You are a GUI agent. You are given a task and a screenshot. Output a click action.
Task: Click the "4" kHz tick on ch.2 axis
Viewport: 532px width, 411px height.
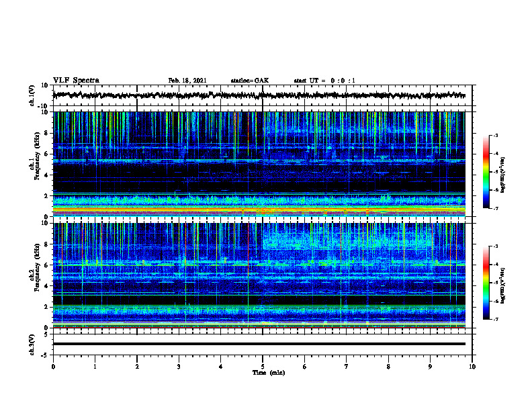tap(47, 286)
